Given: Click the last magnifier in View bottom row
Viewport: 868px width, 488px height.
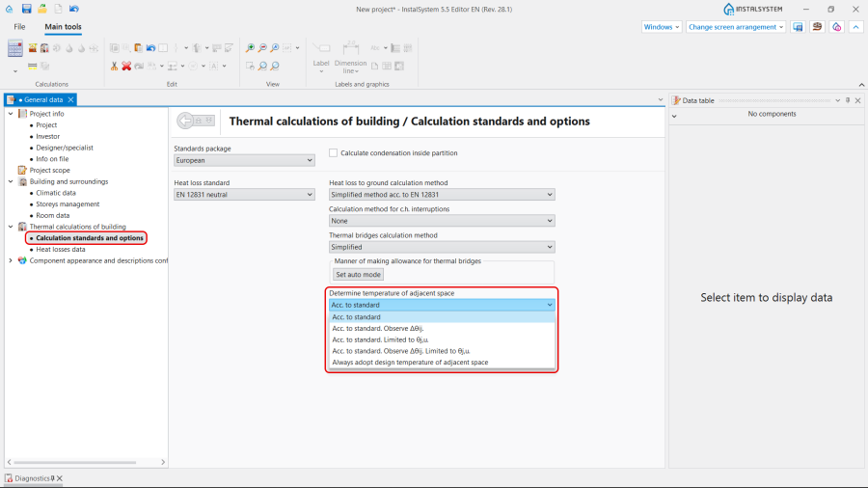Looking at the screenshot, I should [x=275, y=66].
